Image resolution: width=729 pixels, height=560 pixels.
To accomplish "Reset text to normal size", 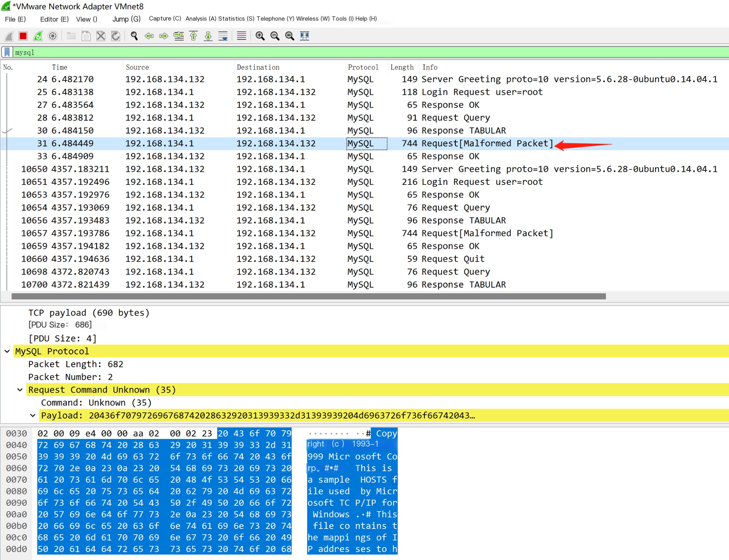I will (x=290, y=36).
